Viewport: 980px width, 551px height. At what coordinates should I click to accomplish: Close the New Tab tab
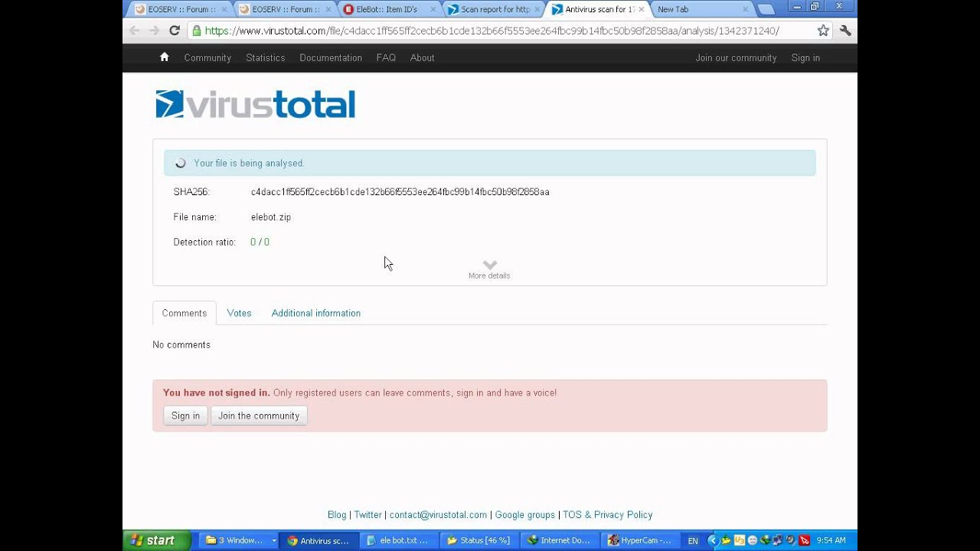745,10
